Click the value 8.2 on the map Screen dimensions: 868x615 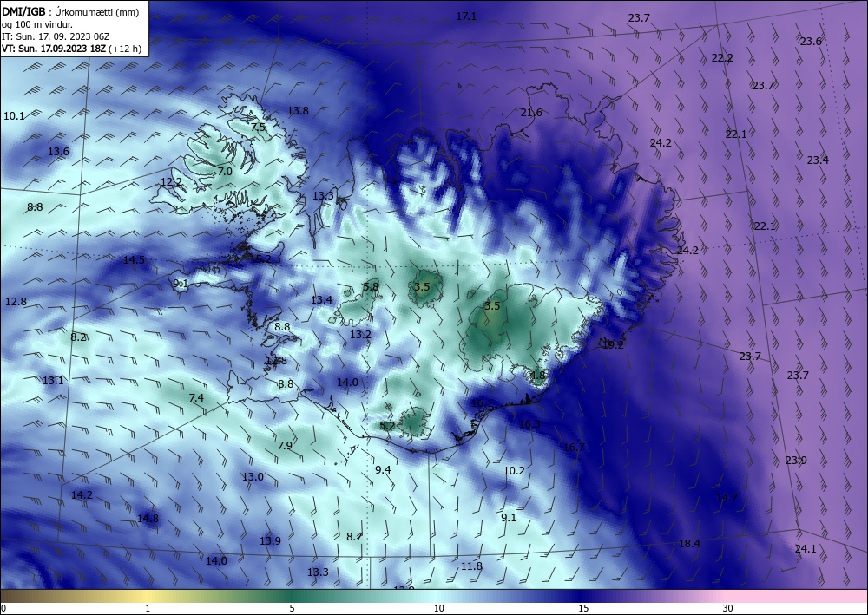click(x=79, y=337)
